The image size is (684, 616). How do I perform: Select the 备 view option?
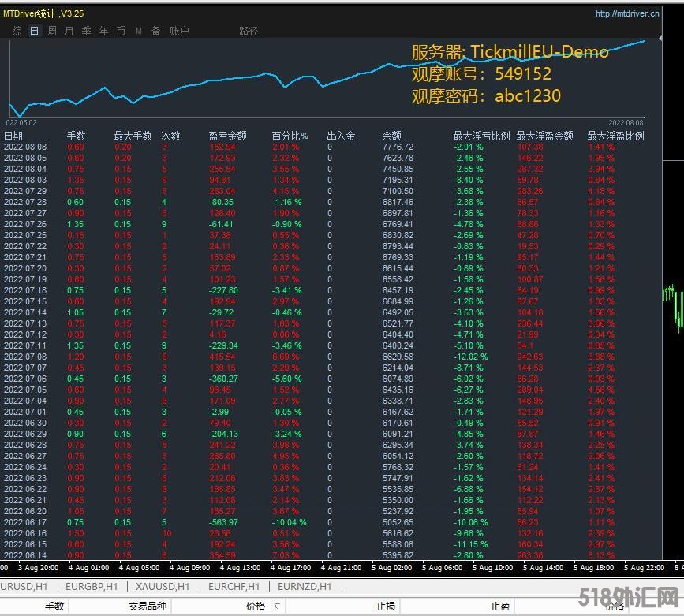click(x=155, y=31)
